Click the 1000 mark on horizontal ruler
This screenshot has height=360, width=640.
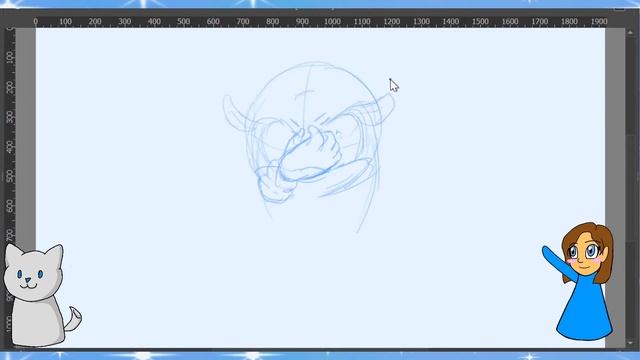(332, 21)
